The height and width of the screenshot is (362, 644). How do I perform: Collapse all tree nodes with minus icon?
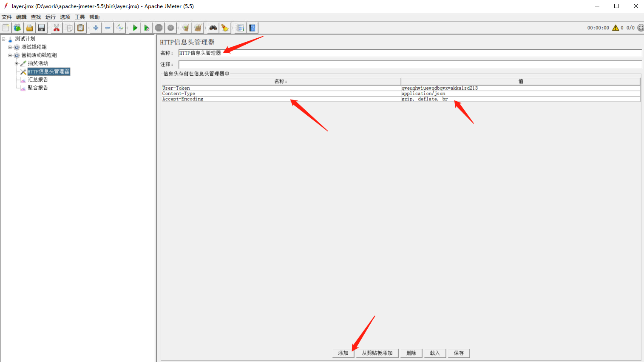pos(108,28)
